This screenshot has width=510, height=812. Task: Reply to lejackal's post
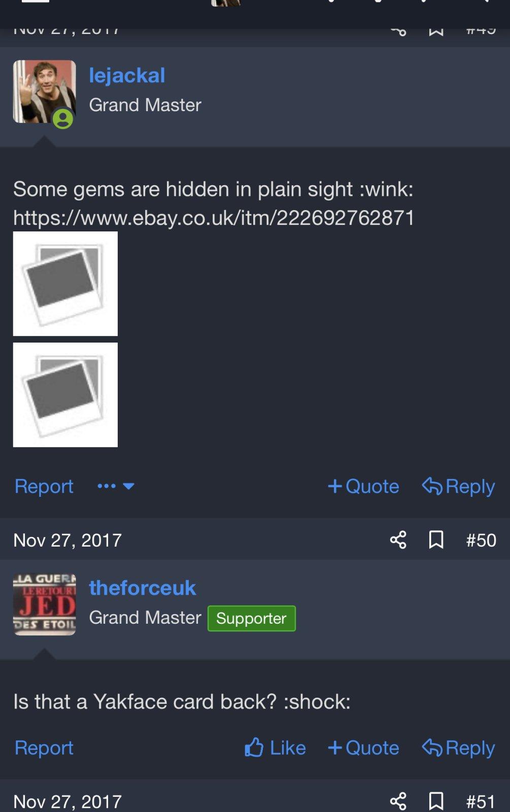click(x=458, y=486)
